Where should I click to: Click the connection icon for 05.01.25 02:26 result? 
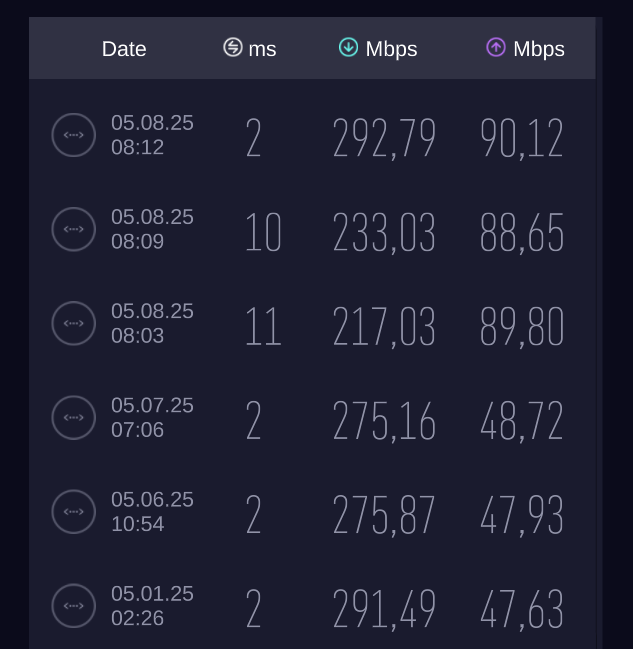pos(74,605)
